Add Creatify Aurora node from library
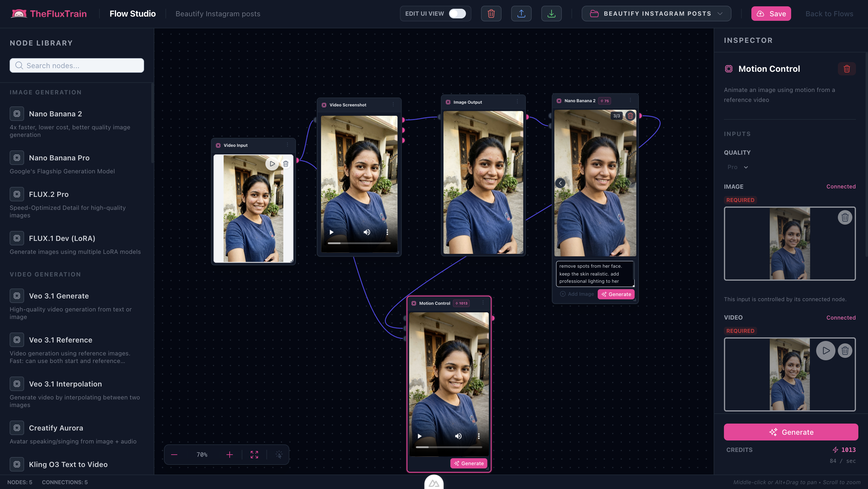 tap(77, 433)
